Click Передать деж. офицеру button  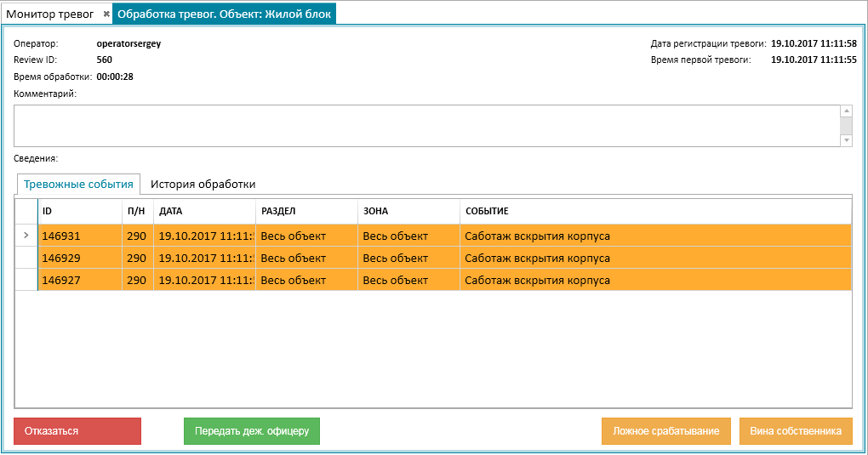tap(252, 431)
